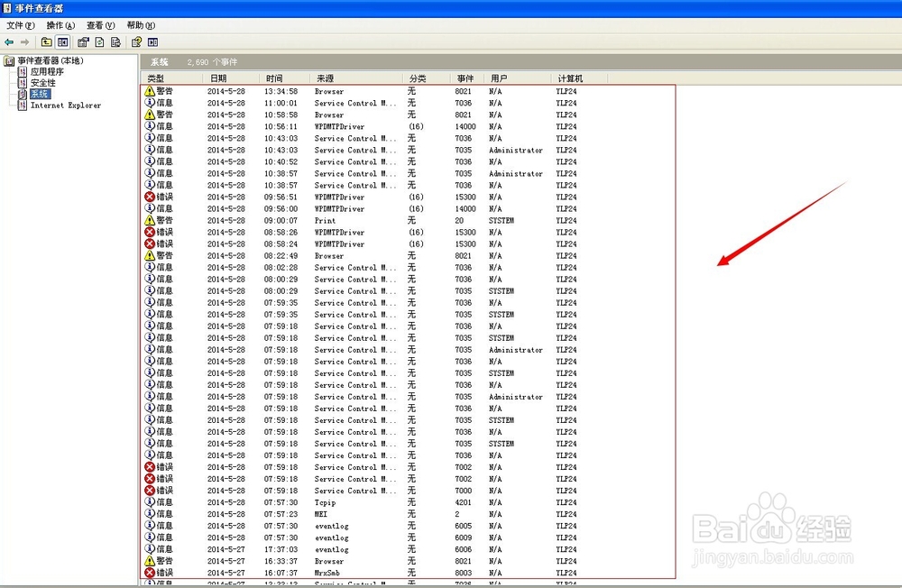The height and width of the screenshot is (588, 902).
Task: Click error icon of event 7000 row
Action: click(x=150, y=491)
